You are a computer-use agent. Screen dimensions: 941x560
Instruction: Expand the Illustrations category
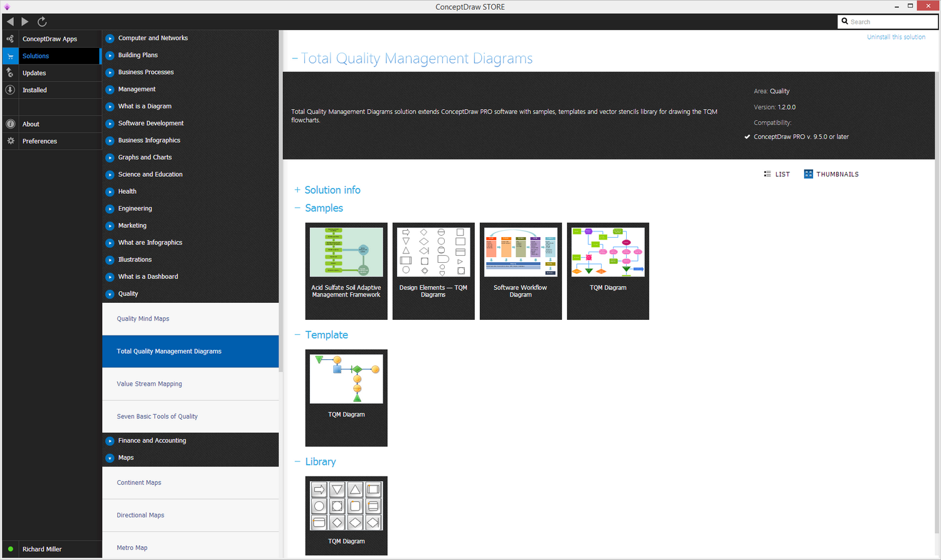(x=110, y=260)
